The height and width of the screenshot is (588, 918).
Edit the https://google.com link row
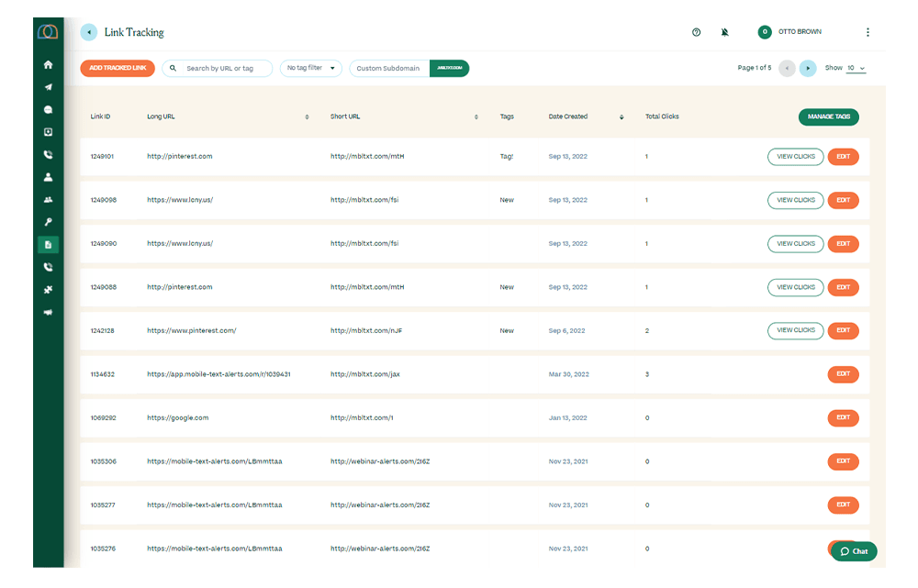coord(843,417)
